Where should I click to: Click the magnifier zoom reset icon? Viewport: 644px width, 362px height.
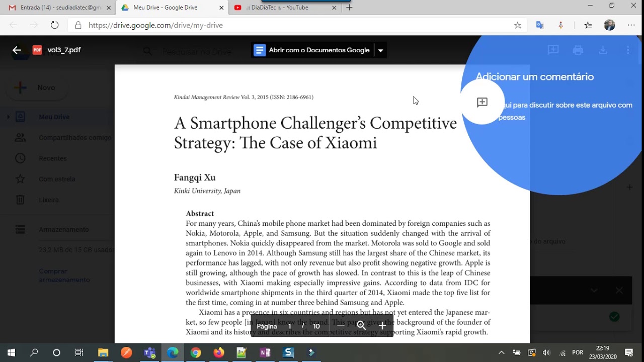[x=361, y=326]
